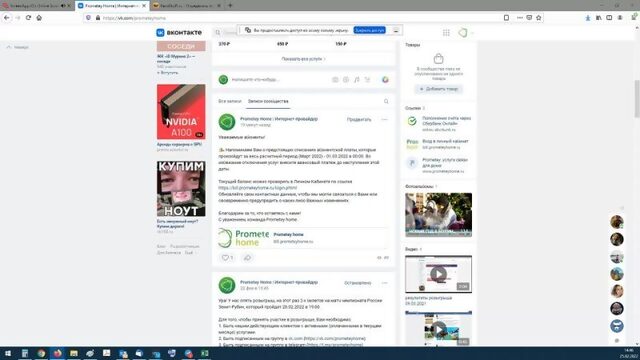Switch to the first ScreenApp browser tab
Viewport: 640px width, 360px height.
(x=35, y=6)
